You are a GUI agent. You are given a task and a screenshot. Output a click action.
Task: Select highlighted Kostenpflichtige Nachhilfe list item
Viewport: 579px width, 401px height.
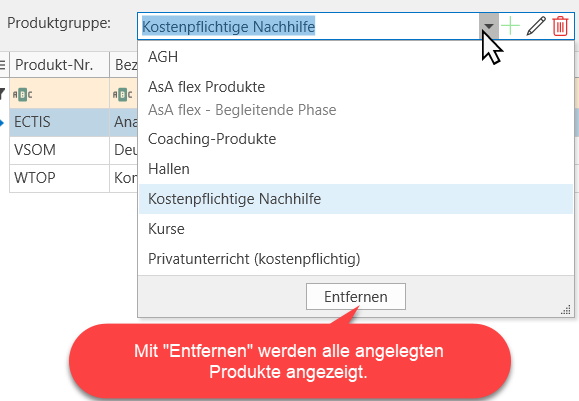(x=356, y=199)
